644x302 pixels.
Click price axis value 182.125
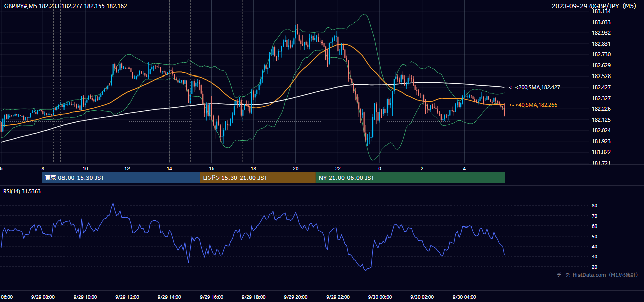[601, 120]
